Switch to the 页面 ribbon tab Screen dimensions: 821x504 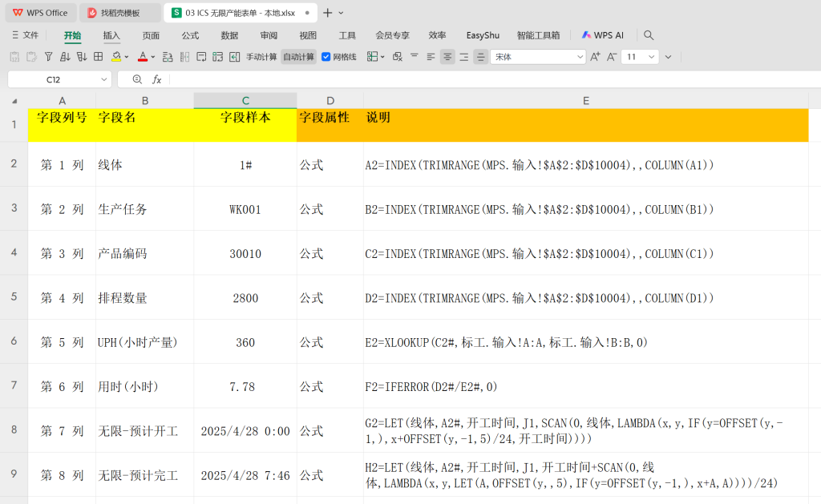click(x=151, y=35)
